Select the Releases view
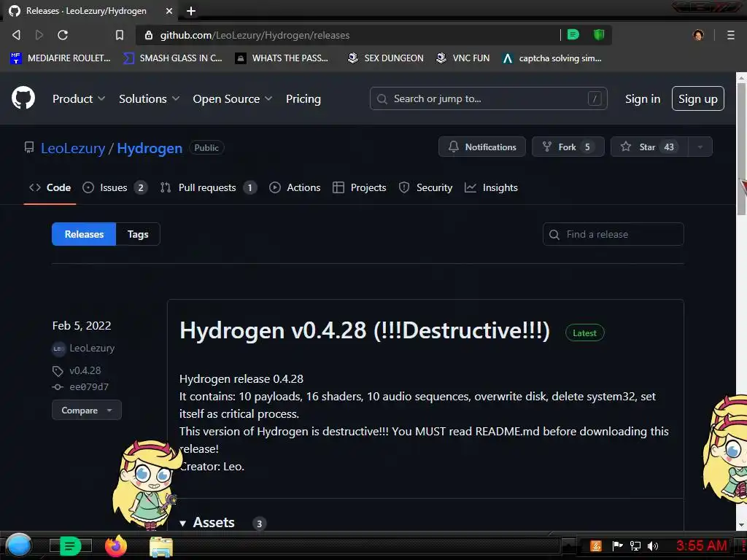The width and height of the screenshot is (747, 560). (84, 234)
